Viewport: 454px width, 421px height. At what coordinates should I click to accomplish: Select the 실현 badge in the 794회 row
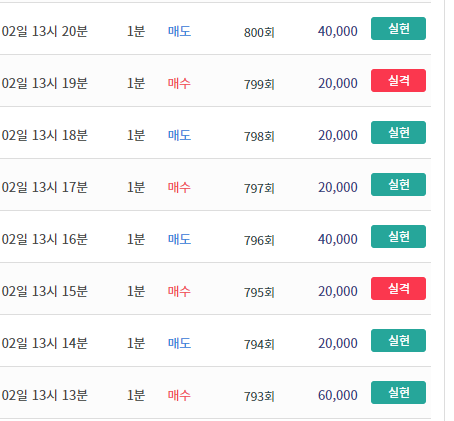point(398,341)
